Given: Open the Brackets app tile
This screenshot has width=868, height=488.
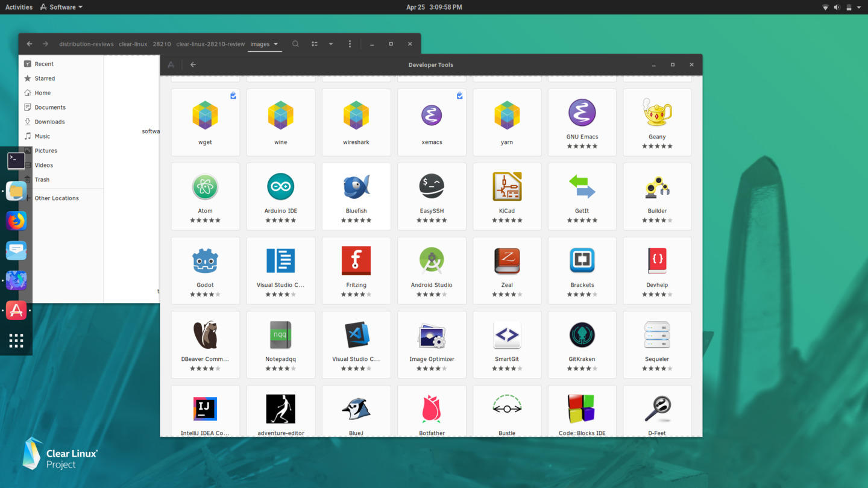Looking at the screenshot, I should point(582,271).
